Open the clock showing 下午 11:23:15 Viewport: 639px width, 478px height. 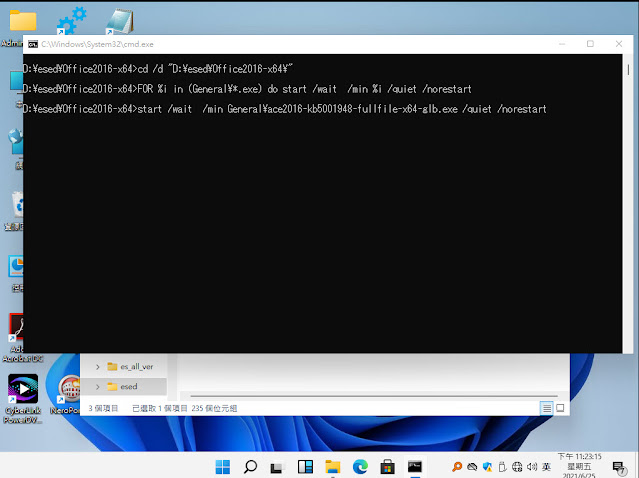coord(579,467)
